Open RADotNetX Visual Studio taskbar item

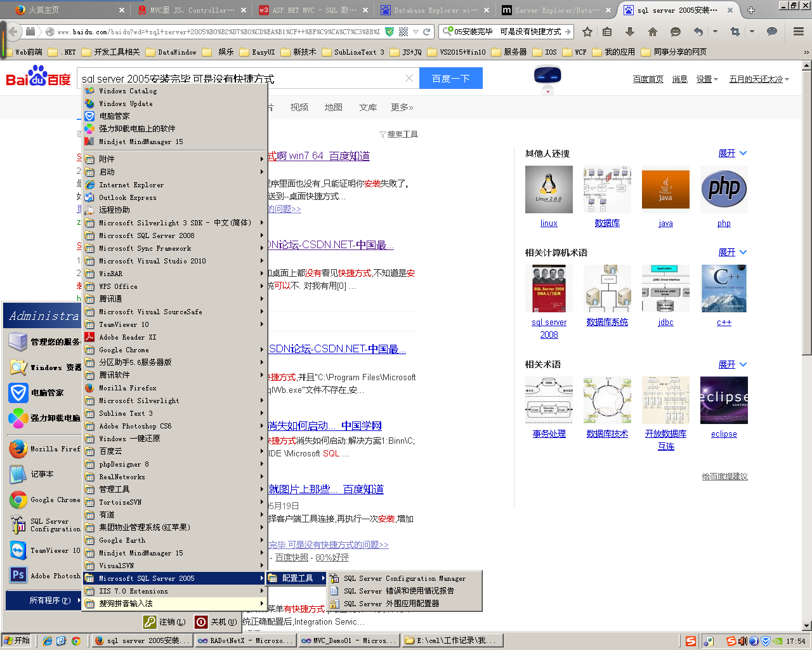(246, 640)
